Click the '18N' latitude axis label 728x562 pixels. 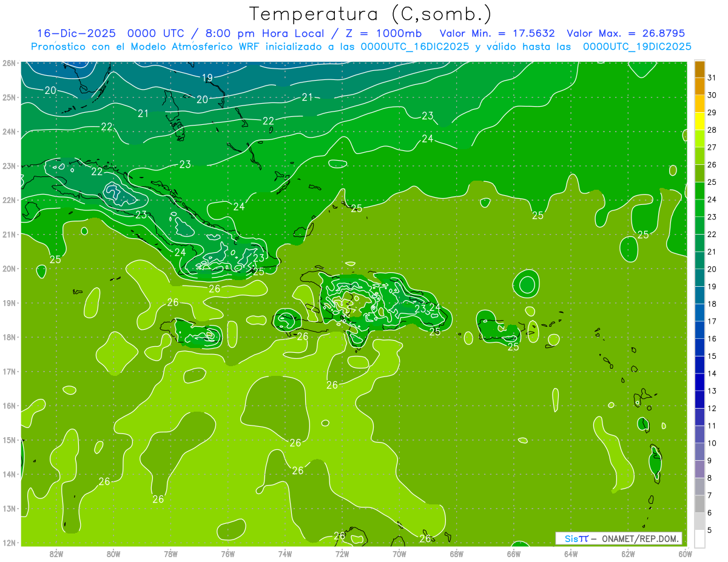pos(8,337)
